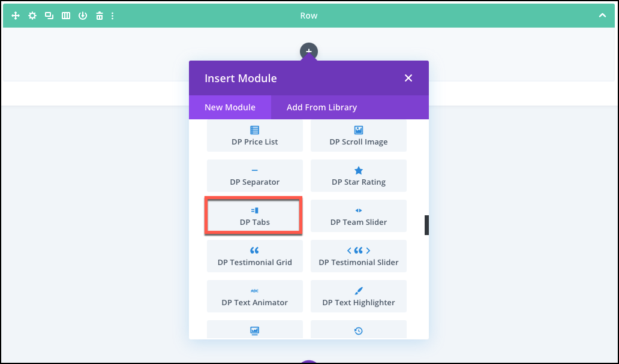Choose the DP Star Rating module
Viewport: 619px width, 364px height.
(359, 176)
